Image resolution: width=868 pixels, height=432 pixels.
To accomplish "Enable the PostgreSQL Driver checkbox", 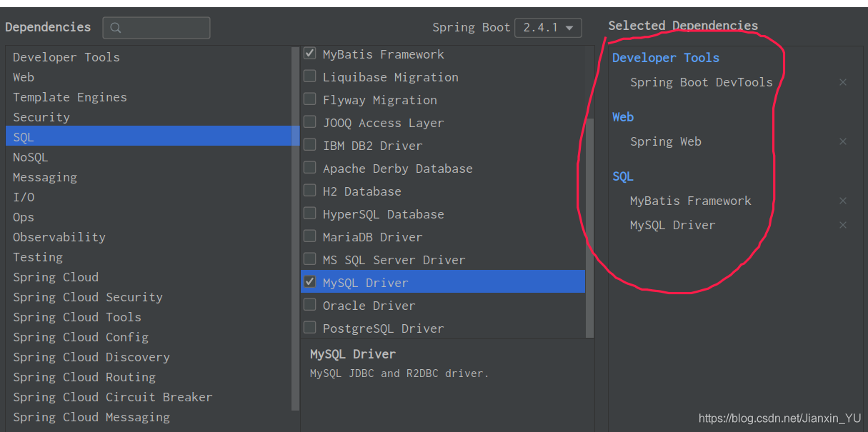I will (x=310, y=327).
